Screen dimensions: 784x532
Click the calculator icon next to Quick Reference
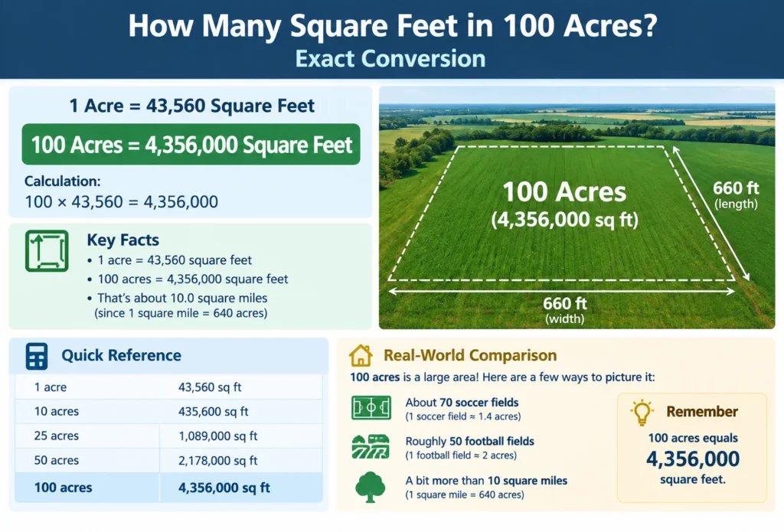click(x=37, y=356)
